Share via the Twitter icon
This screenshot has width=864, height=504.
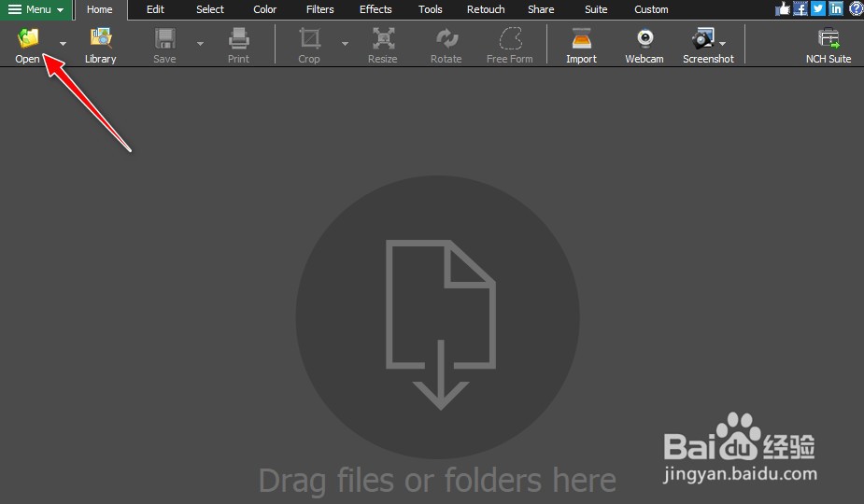[x=818, y=8]
